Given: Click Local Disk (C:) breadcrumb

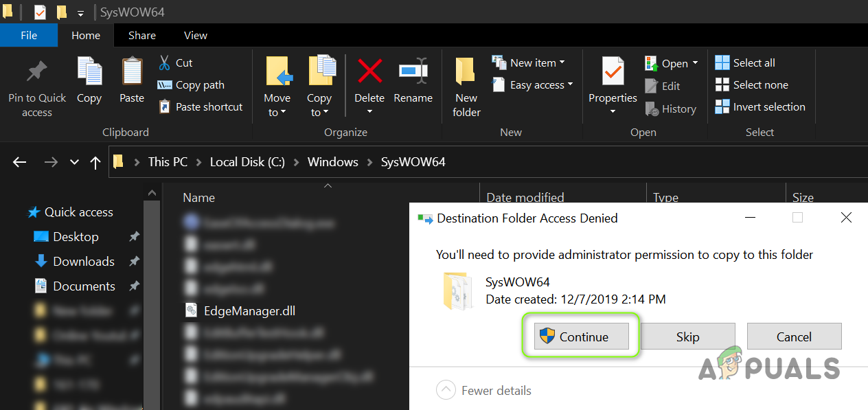Looking at the screenshot, I should coord(247,162).
